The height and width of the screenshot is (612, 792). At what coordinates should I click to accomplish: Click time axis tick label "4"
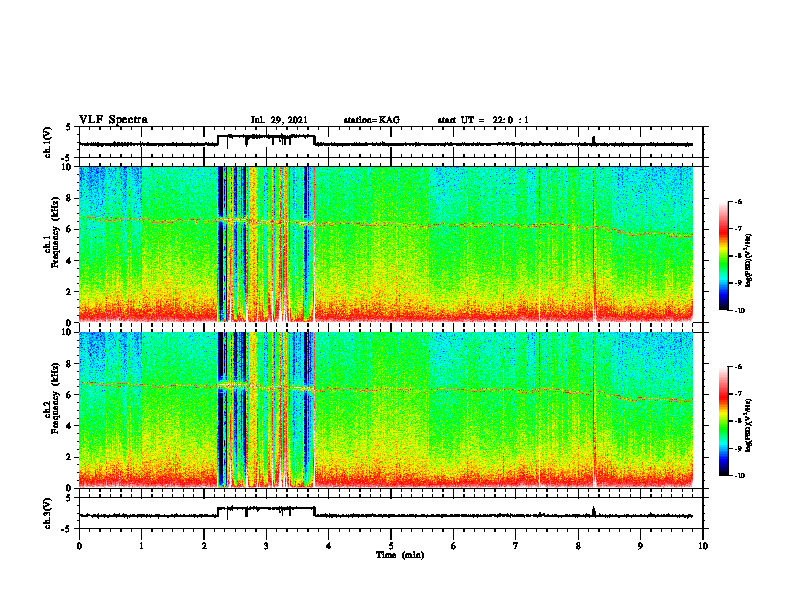329,546
